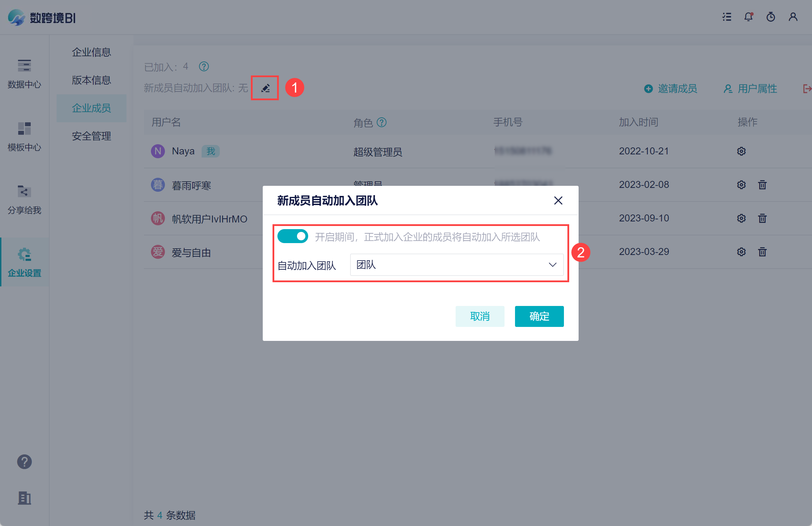Open the task list icon in header
812x526 pixels.
pyautogui.click(x=727, y=17)
